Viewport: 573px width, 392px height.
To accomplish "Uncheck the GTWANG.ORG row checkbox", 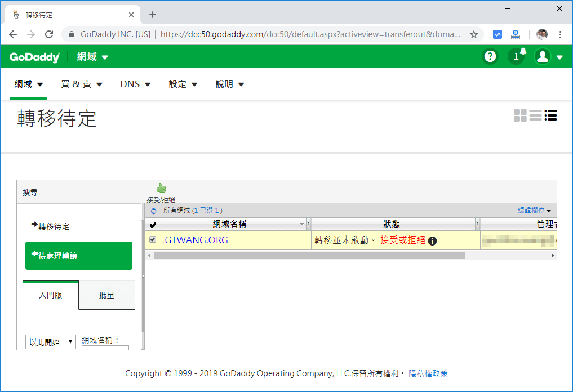I will (x=152, y=240).
